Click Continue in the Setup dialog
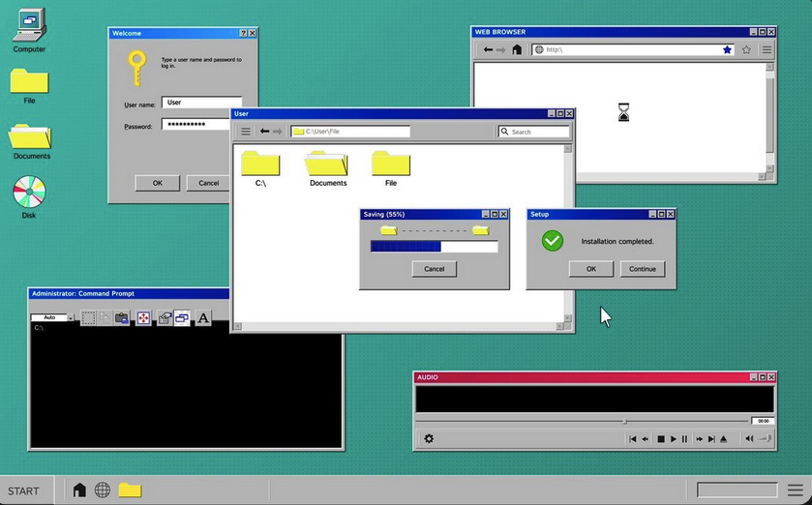 coord(642,269)
